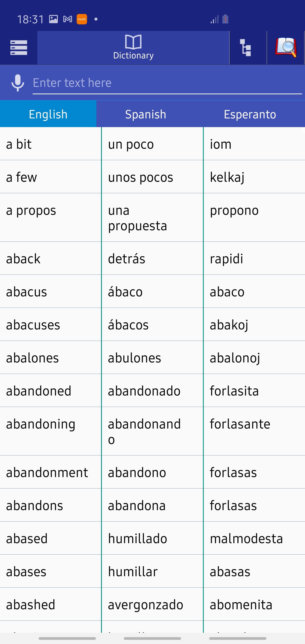Viewport: 305px width, 644px height.
Task: Tap the English entry 'a bit'
Action: [x=19, y=144]
